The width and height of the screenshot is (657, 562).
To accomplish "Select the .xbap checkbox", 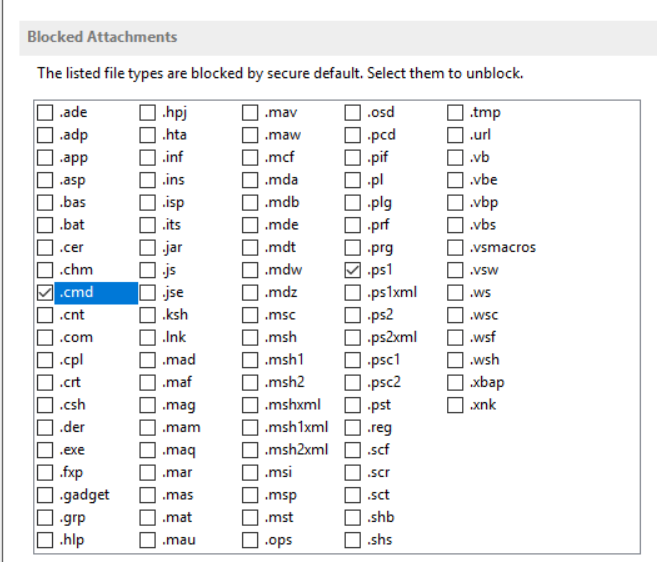I will click(x=455, y=383).
